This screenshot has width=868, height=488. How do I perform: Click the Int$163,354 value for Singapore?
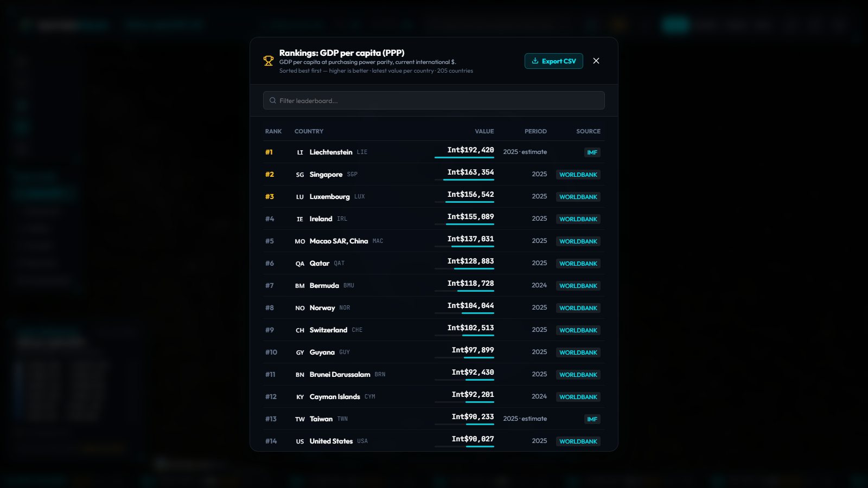(x=470, y=172)
